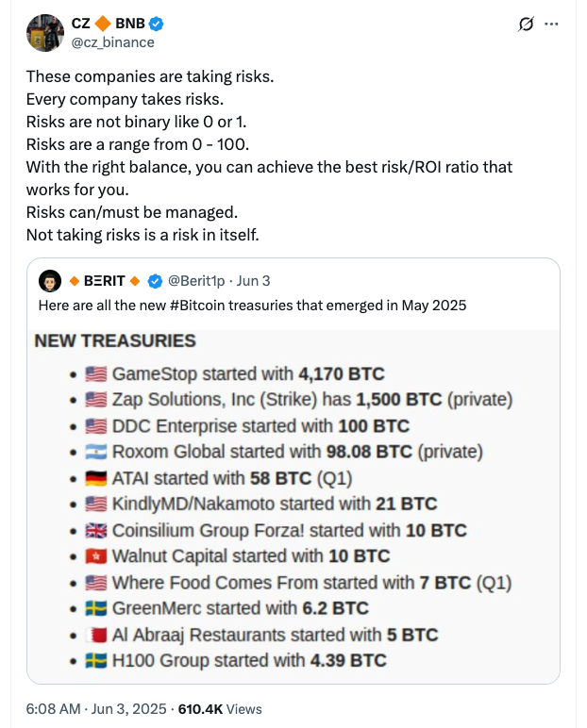
Task: Click the Argentine flag beside Roxom Global
Action: coord(97,452)
